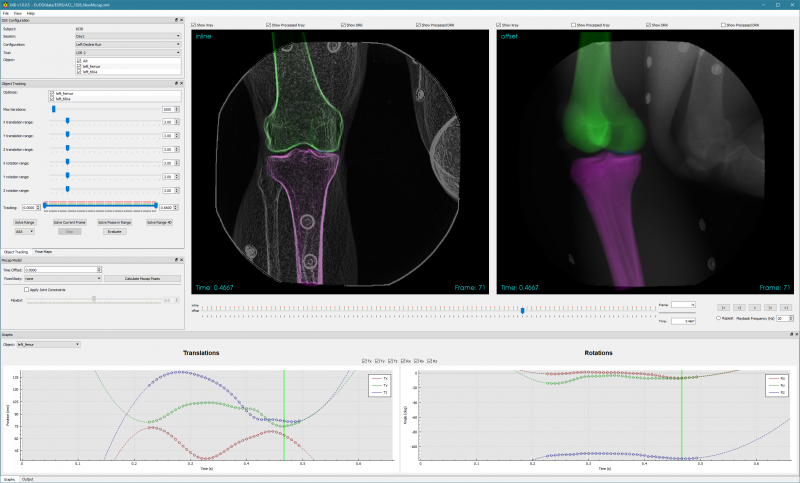Viewport: 800px width, 483px height.
Task: Open the Configuration dropdown
Action: click(x=128, y=44)
